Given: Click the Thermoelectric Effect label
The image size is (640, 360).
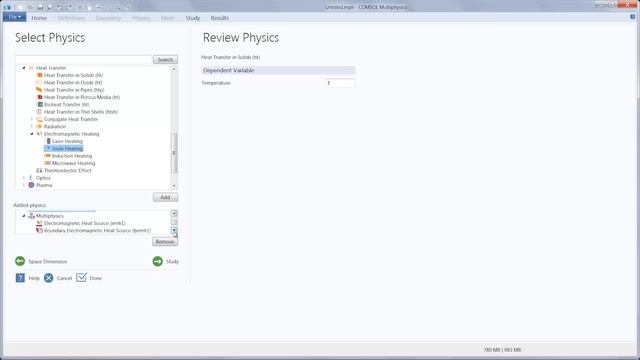Looking at the screenshot, I should (68, 171).
